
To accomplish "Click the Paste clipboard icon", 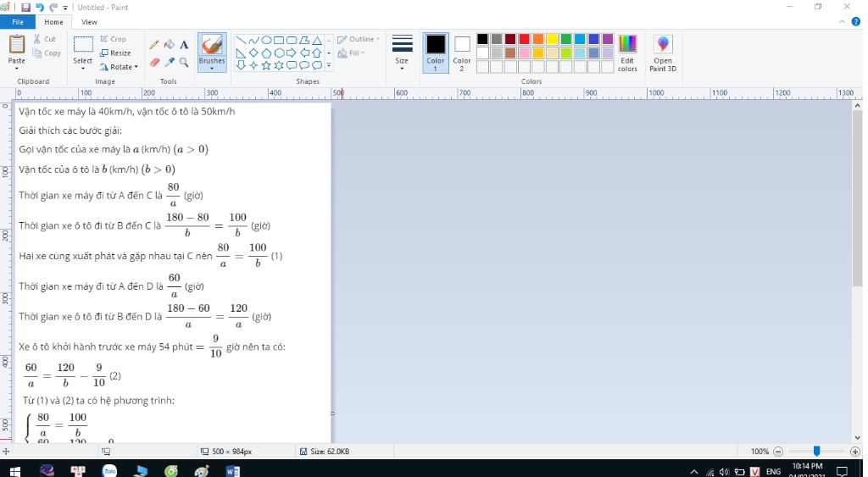I will 17,44.
